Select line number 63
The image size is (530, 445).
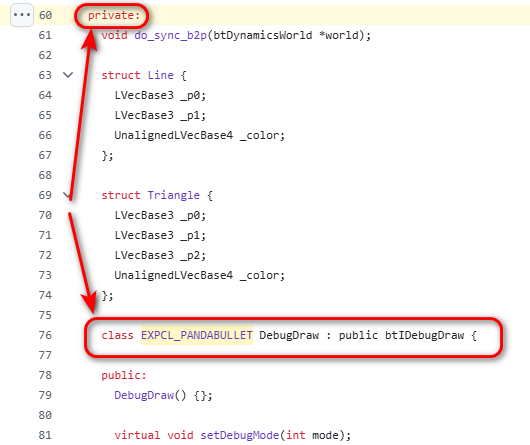click(45, 75)
